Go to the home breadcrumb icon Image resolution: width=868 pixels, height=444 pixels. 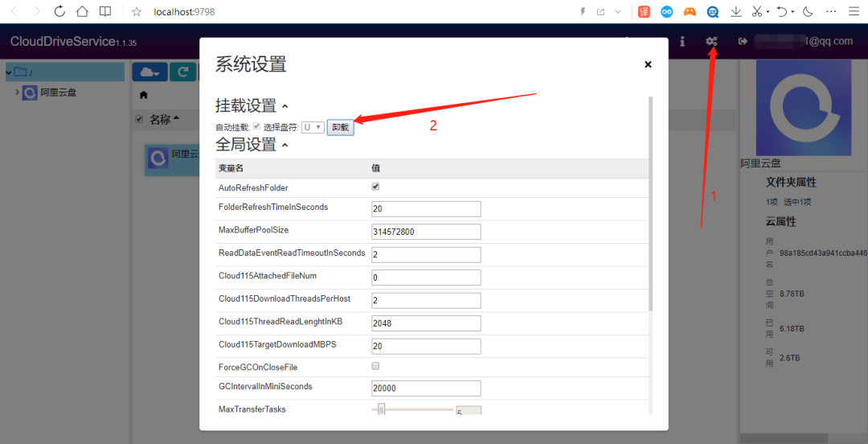pos(144,95)
